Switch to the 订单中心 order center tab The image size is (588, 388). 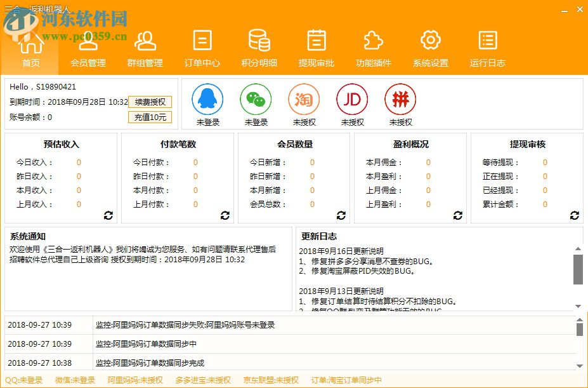202,48
